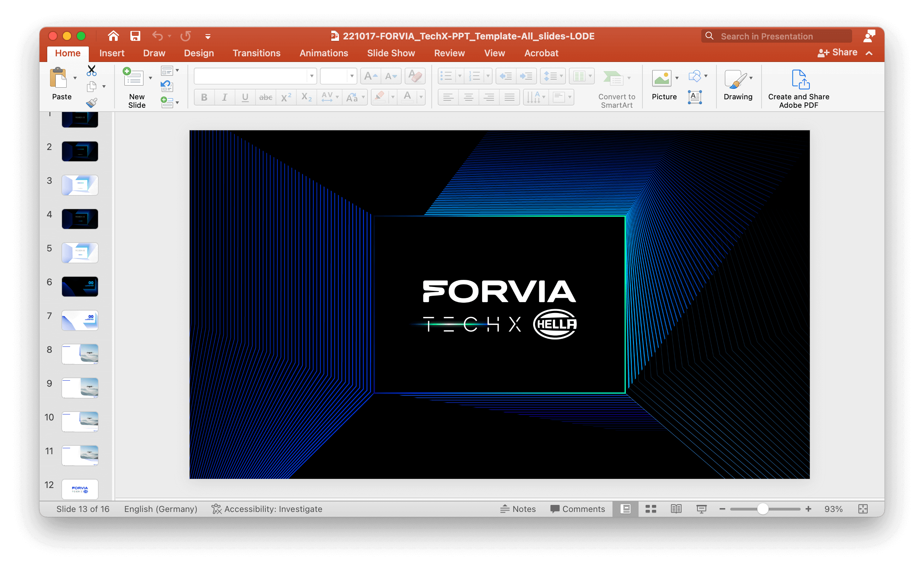Click the Search in Presentation field
This screenshot has width=924, height=569.
click(776, 36)
